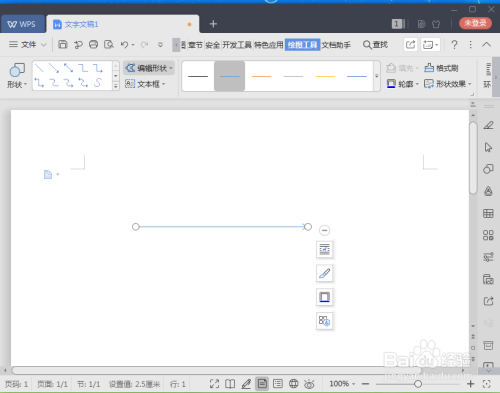Click the zoom in plus button

(470, 384)
